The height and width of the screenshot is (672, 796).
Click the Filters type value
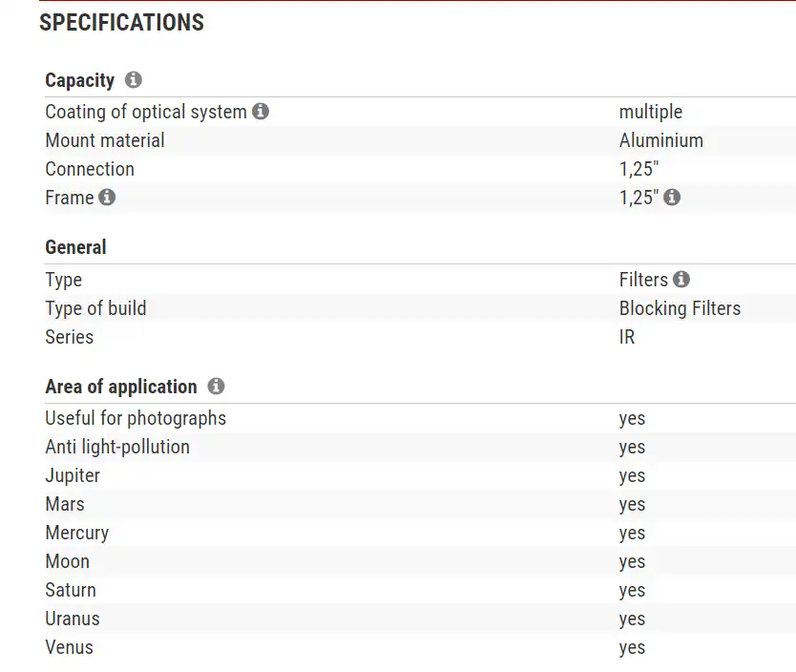(643, 280)
